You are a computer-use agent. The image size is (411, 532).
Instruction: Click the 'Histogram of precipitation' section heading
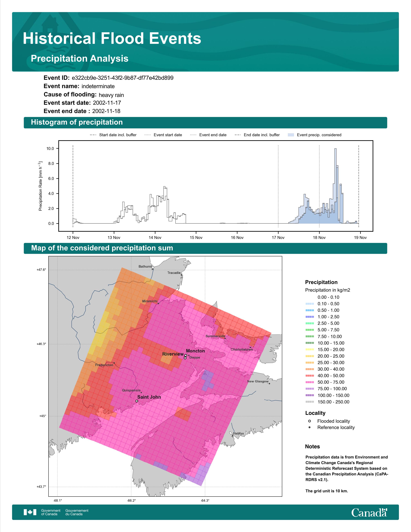(x=77, y=122)
